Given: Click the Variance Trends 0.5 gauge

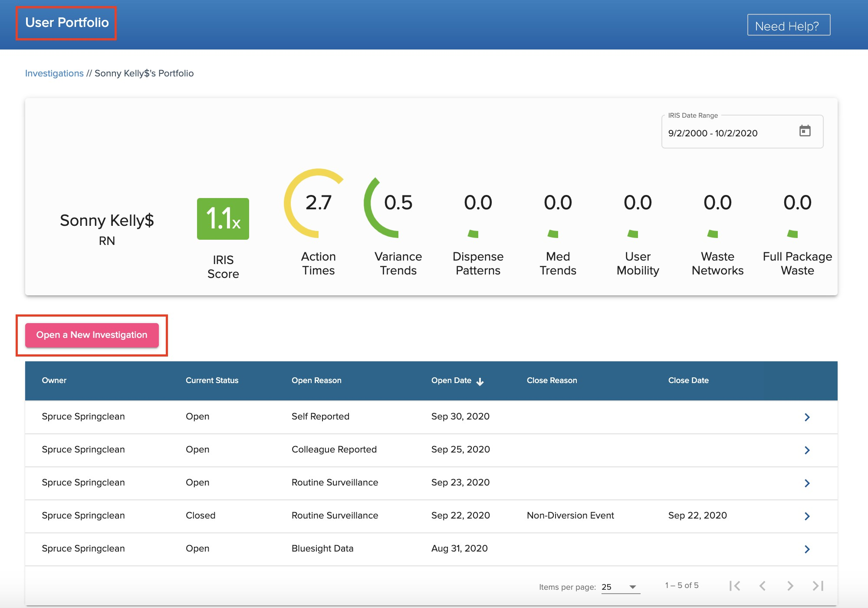Looking at the screenshot, I should (398, 203).
